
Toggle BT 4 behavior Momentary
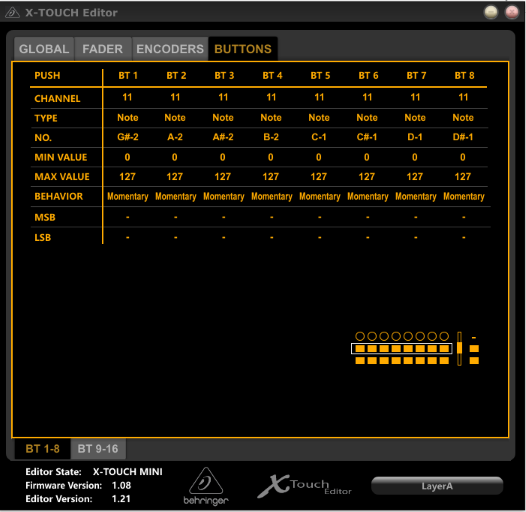click(x=272, y=197)
